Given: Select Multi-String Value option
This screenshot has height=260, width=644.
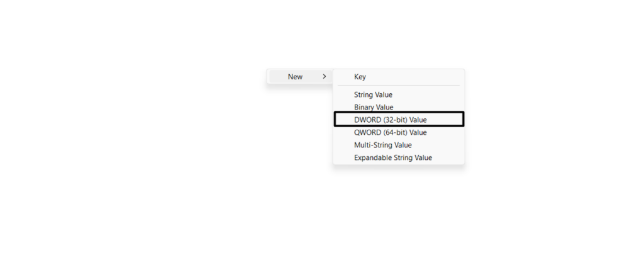Looking at the screenshot, I should [x=383, y=145].
